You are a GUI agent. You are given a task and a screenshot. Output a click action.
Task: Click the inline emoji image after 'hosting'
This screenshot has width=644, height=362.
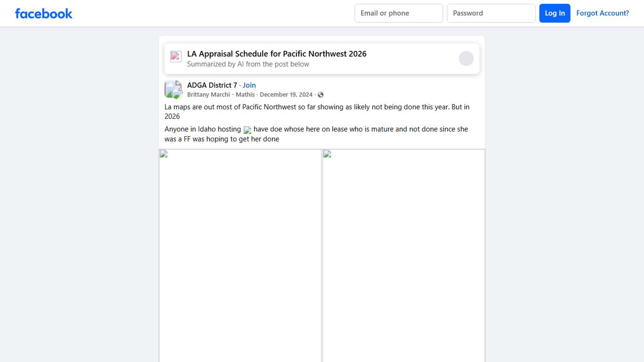tap(247, 130)
